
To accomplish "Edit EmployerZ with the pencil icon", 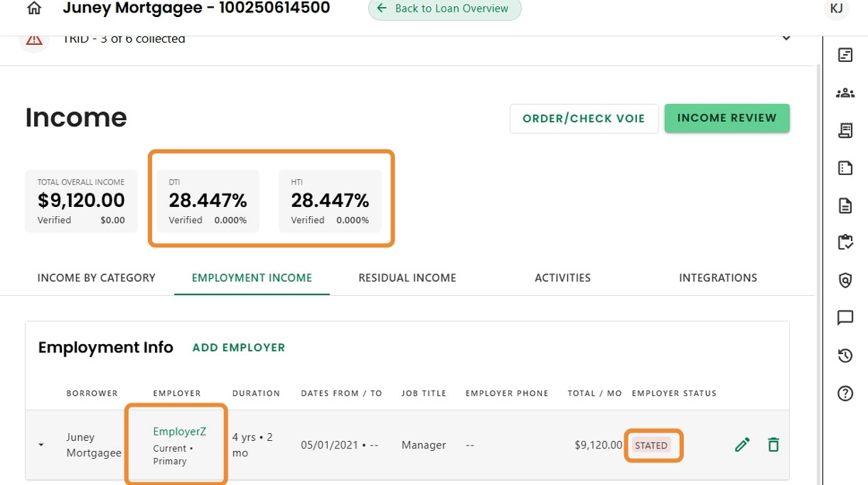I will point(742,445).
